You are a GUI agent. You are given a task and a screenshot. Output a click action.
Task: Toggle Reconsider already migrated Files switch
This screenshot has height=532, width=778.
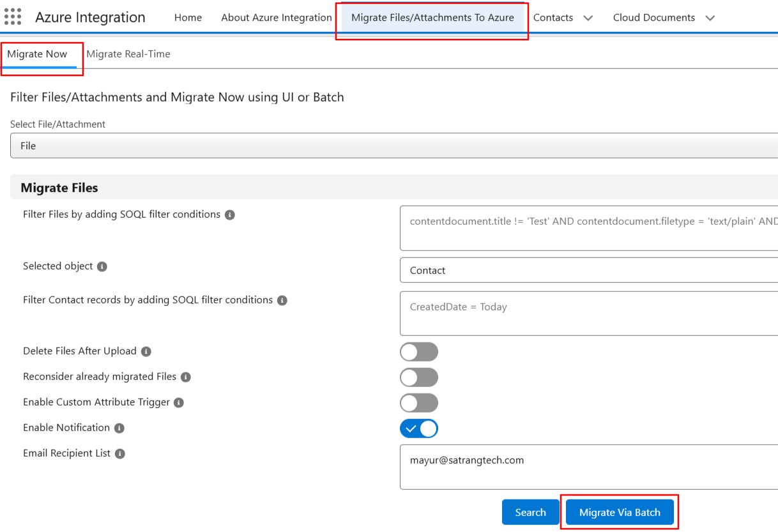pyautogui.click(x=419, y=377)
